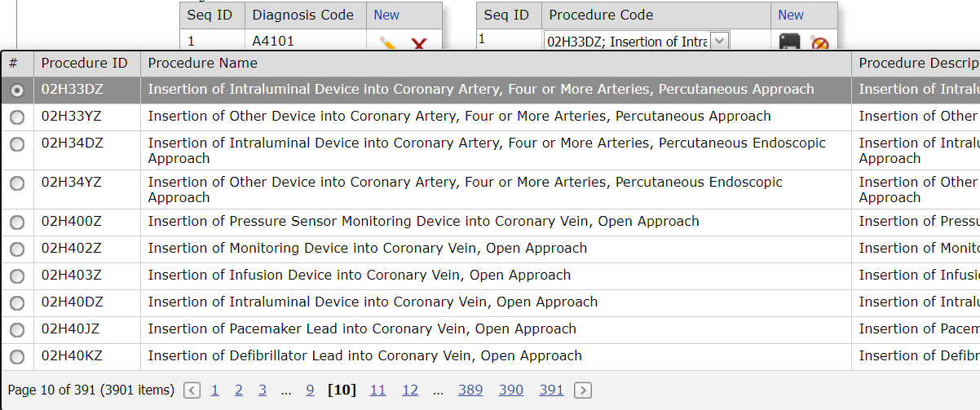
Task: Select radio button next to 02H40KZ
Action: 17,357
